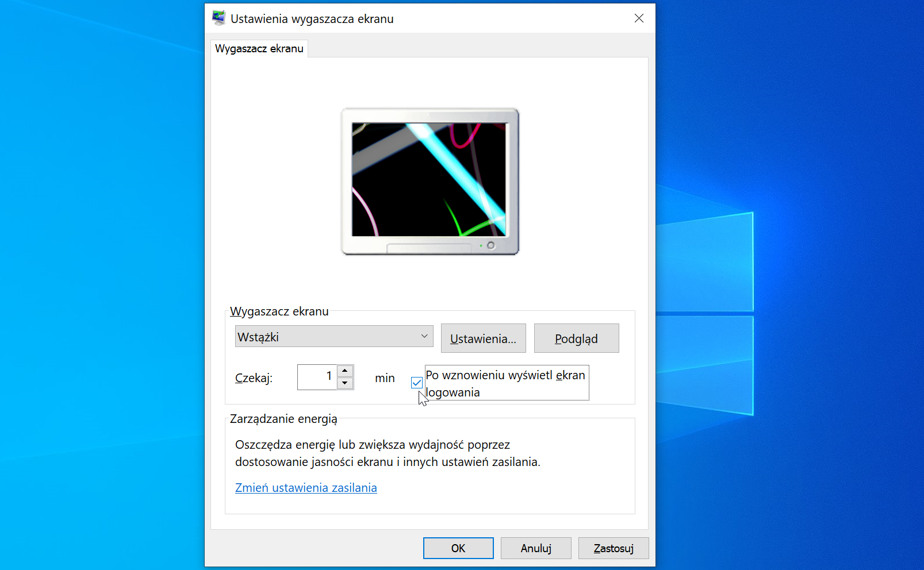924x570 pixels.
Task: Click the Czekaj: label
Action: pyautogui.click(x=254, y=378)
